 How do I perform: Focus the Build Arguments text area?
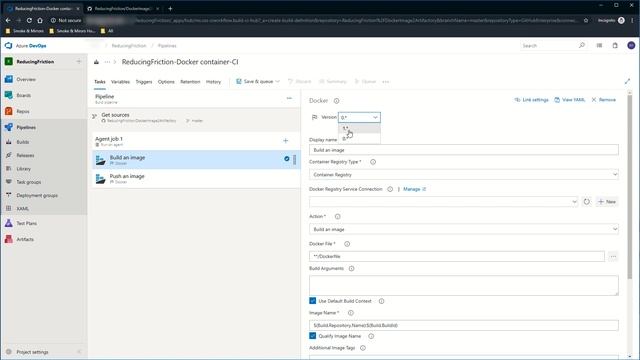(464, 285)
